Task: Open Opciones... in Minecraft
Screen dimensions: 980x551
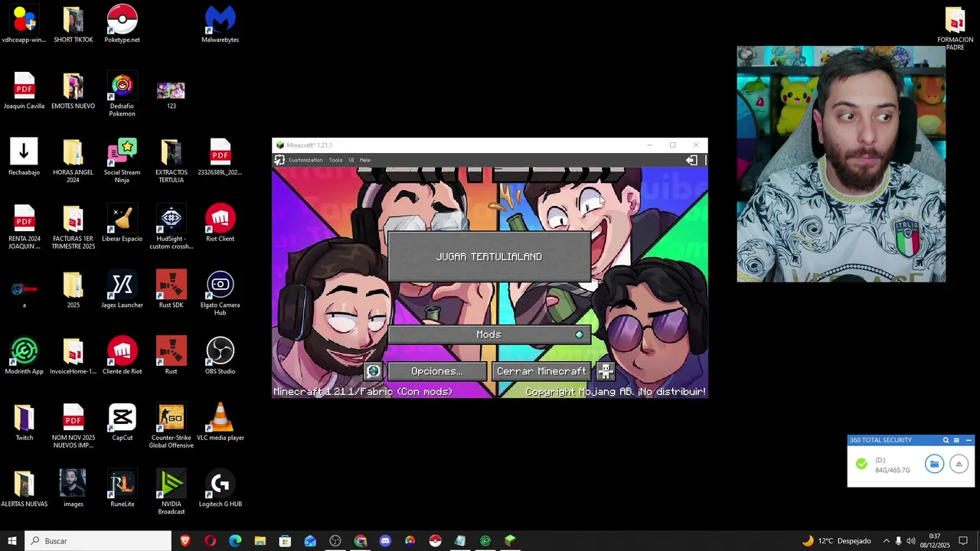Action: point(436,371)
